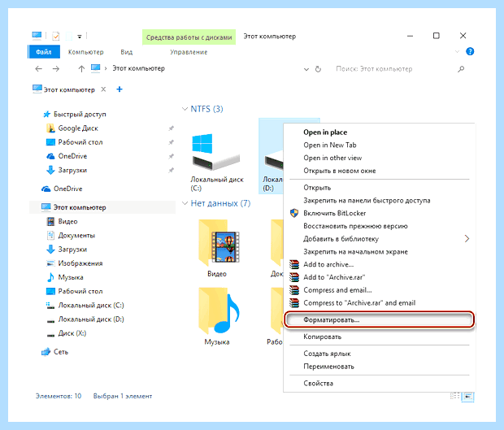504x430 pixels.
Task: Open the quick access toolbar customize dropdown
Action: tap(80, 37)
